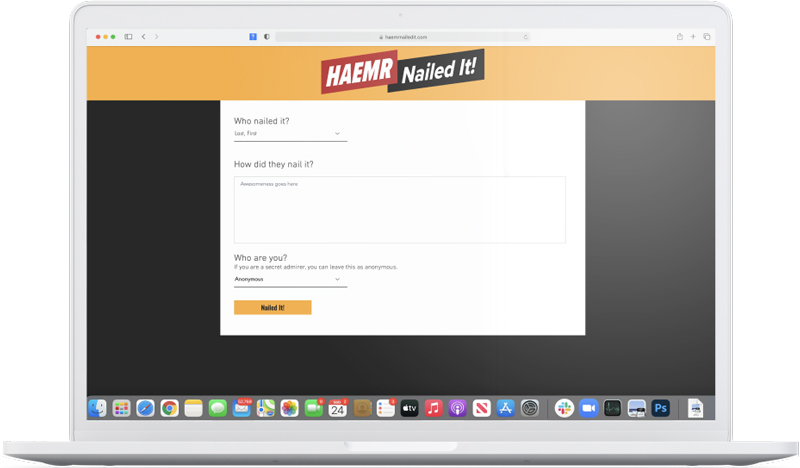Go back using the browser back arrow
The height and width of the screenshot is (468, 800).
click(x=144, y=37)
